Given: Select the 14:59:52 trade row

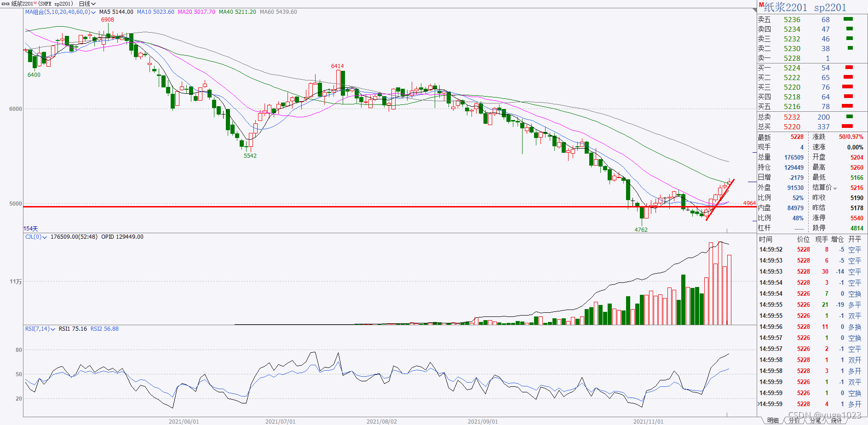Looking at the screenshot, I should 812,250.
